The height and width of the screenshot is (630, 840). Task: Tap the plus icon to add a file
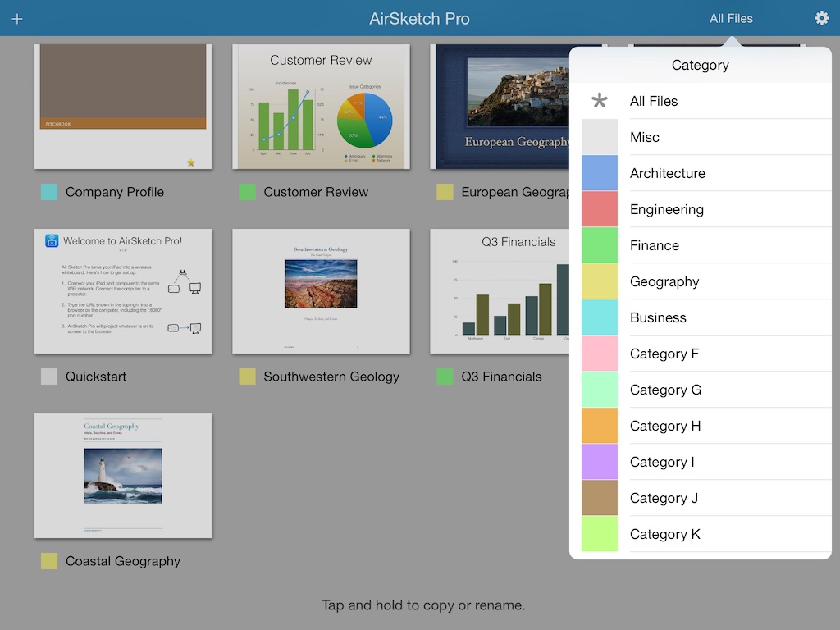[17, 20]
